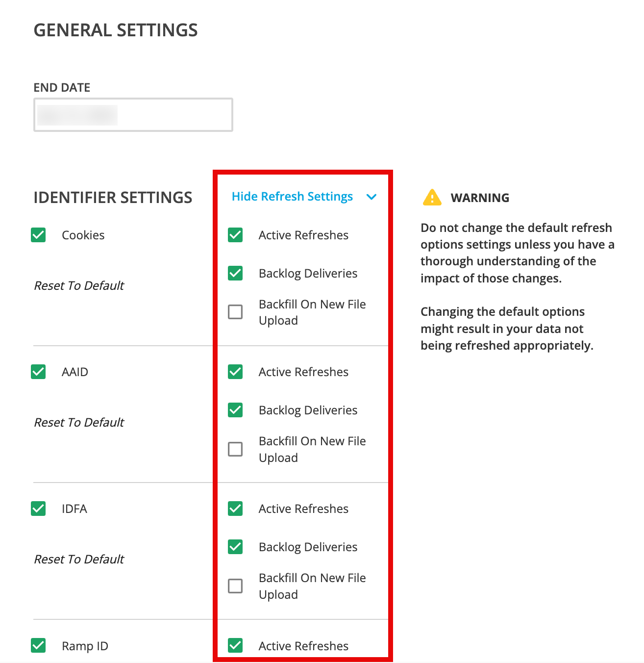Click the AAID label text
The image size is (644, 663).
pos(75,372)
